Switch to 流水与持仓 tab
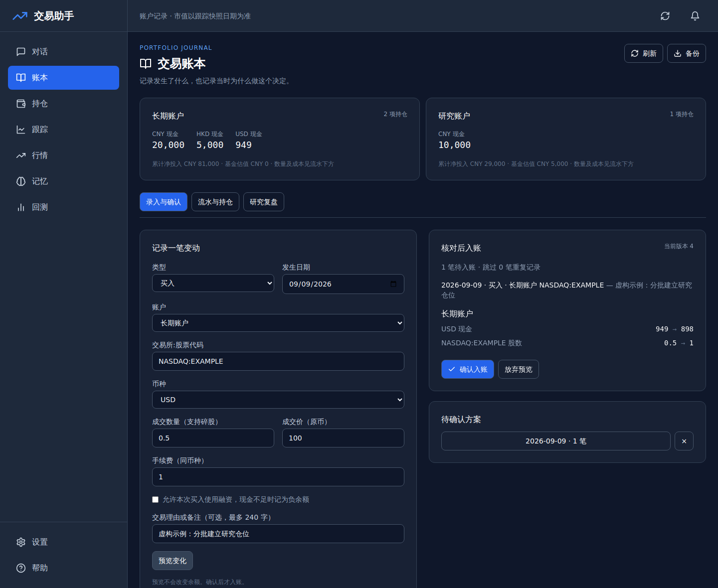 coord(215,202)
